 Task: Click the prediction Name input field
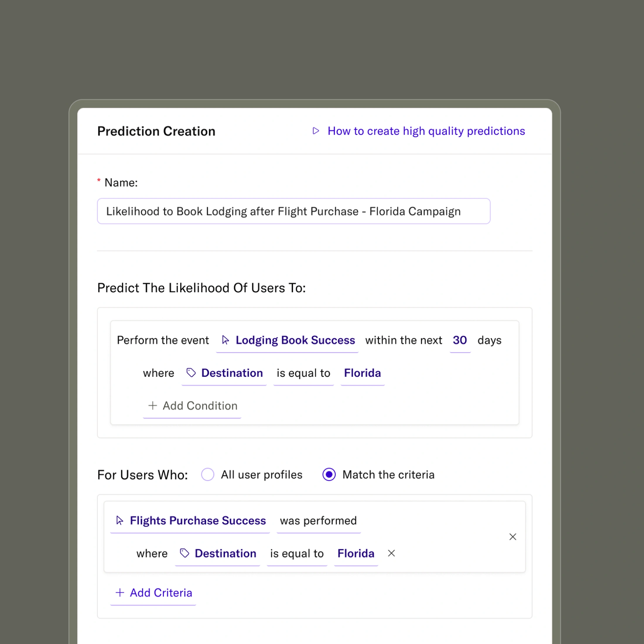pos(293,211)
